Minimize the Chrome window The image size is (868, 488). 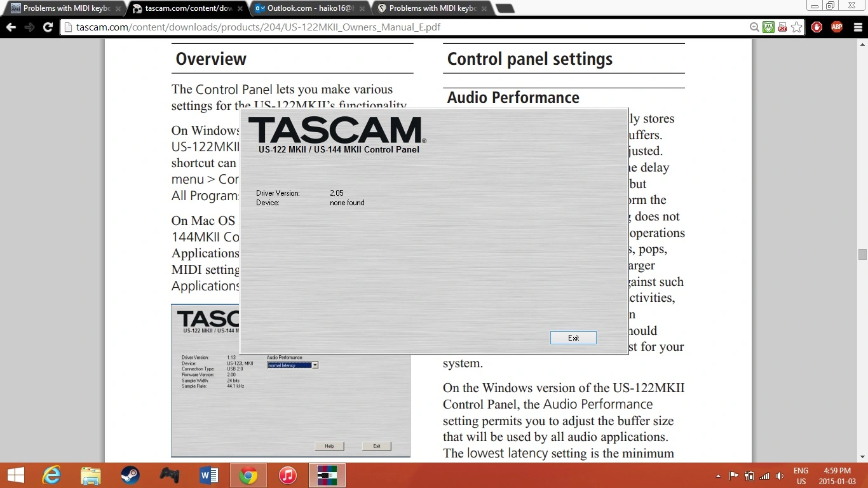(815, 5)
